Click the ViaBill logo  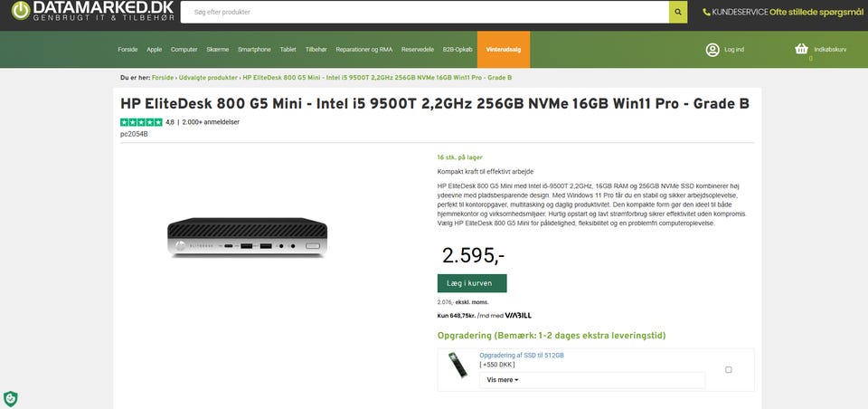pos(518,316)
